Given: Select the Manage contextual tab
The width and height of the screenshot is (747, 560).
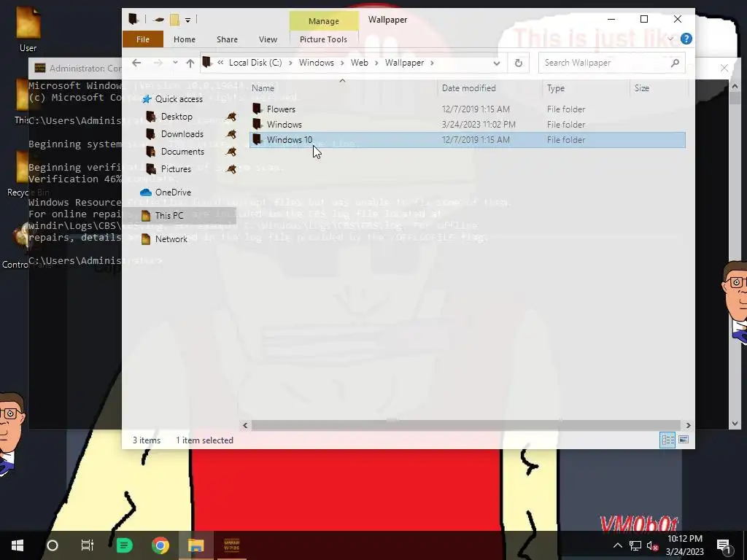Looking at the screenshot, I should [323, 21].
